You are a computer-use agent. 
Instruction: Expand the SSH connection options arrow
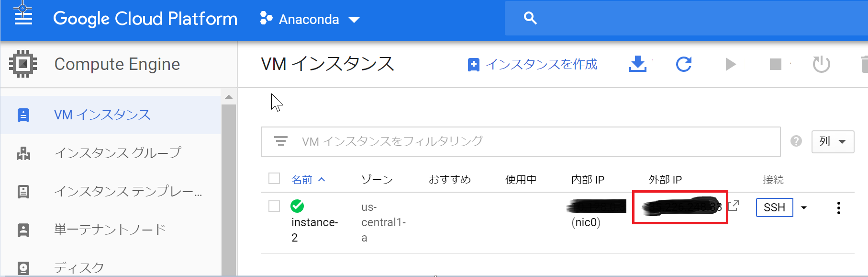[804, 208]
